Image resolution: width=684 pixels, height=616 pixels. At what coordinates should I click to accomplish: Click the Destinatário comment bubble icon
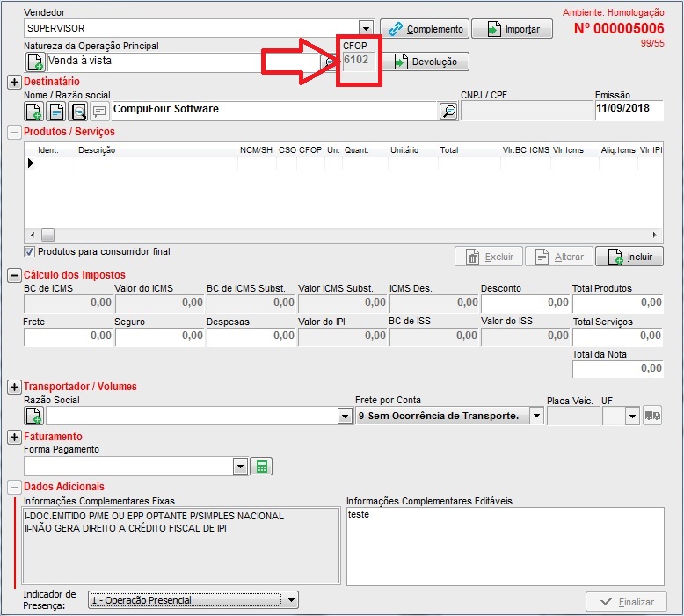[100, 111]
